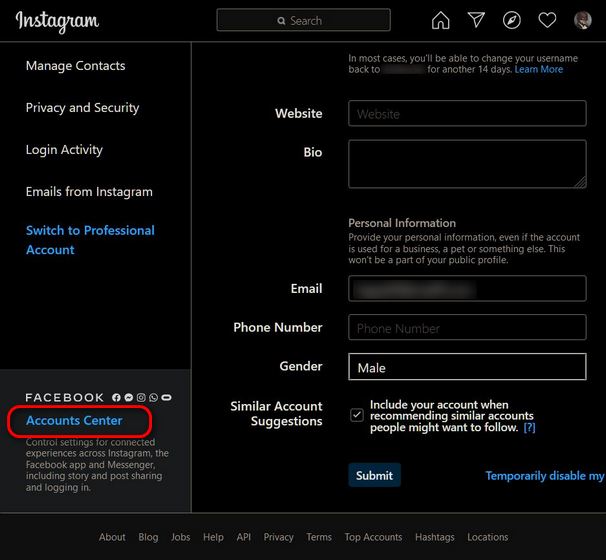Viewport: 606px width, 560px height.
Task: Click into the Bio text area
Action: 467,164
